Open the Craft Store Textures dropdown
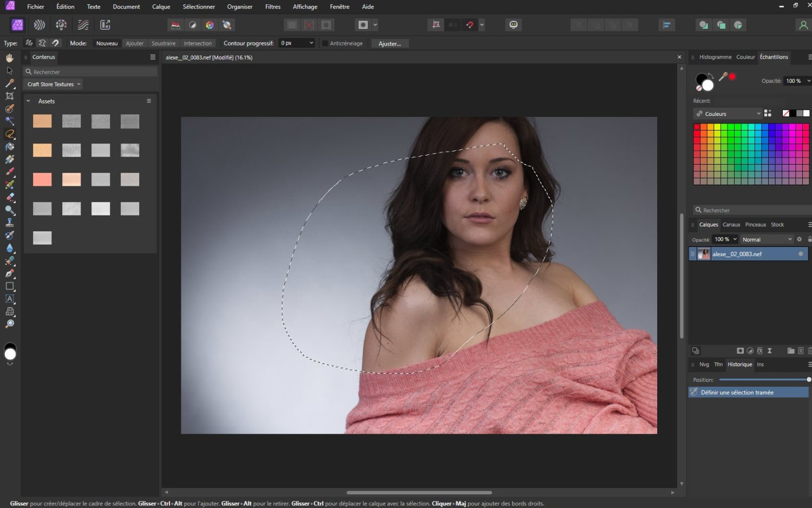The height and width of the screenshot is (508, 812). tap(53, 84)
